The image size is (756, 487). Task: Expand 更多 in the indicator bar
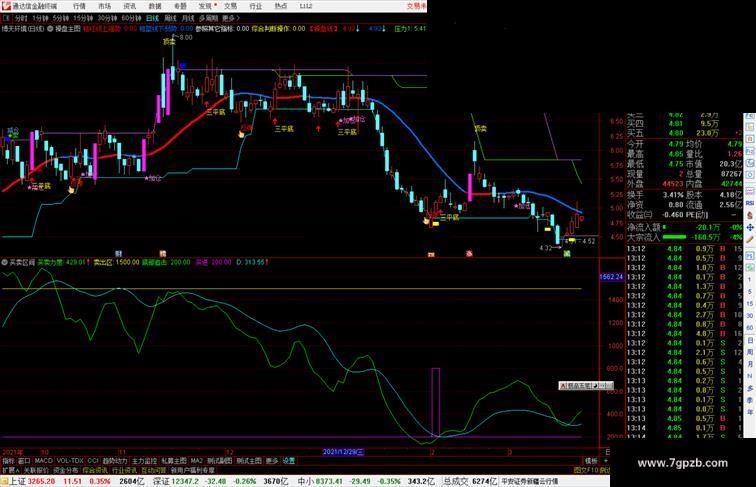pyautogui.click(x=272, y=461)
